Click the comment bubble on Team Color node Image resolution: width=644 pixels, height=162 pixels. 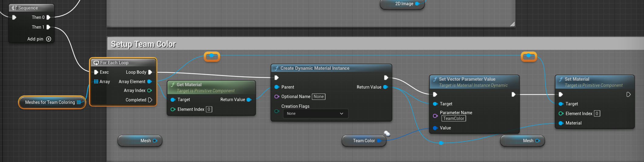(387, 133)
